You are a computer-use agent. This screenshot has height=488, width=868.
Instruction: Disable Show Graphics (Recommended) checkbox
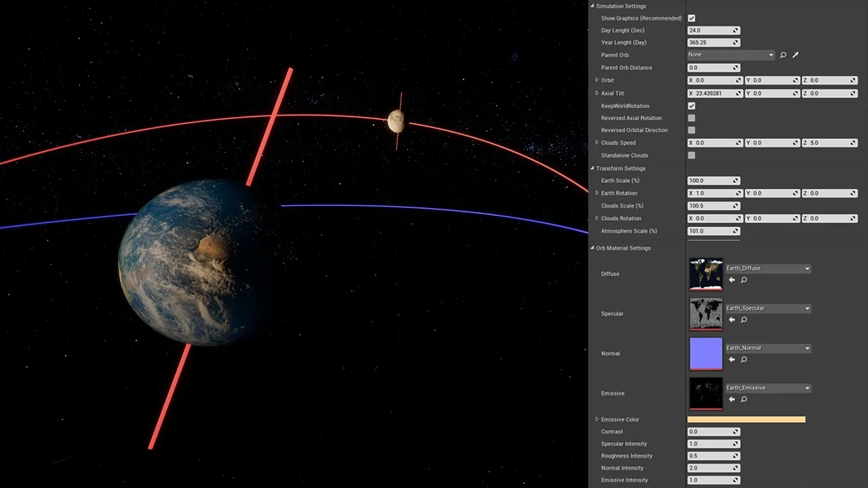click(x=692, y=18)
